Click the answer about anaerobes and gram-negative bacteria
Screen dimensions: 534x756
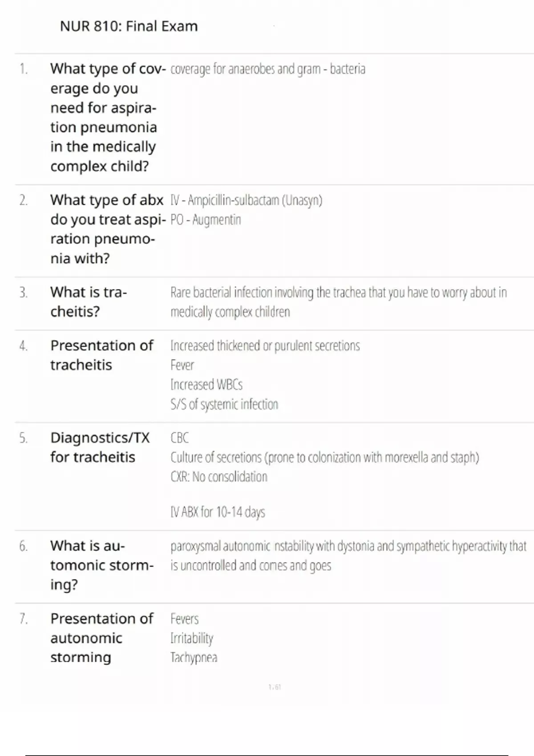(268, 69)
